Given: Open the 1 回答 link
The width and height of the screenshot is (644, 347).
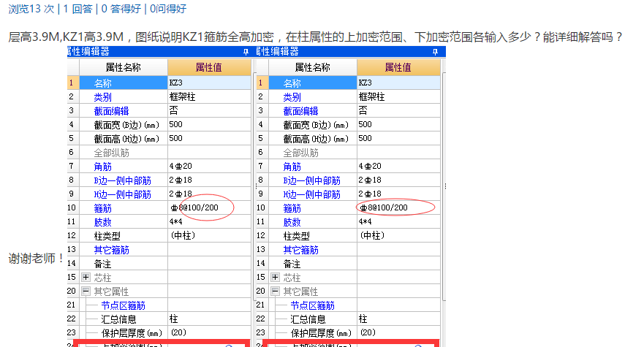Looking at the screenshot, I should 78,9.
